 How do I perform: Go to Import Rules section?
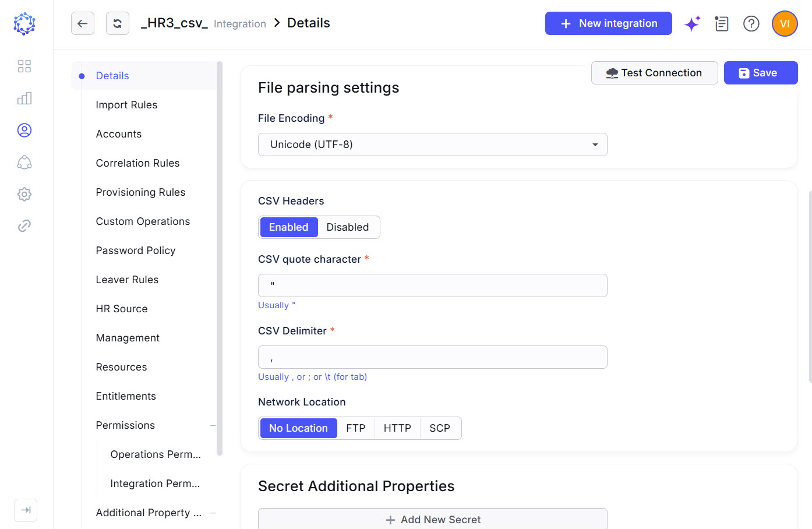(x=126, y=105)
